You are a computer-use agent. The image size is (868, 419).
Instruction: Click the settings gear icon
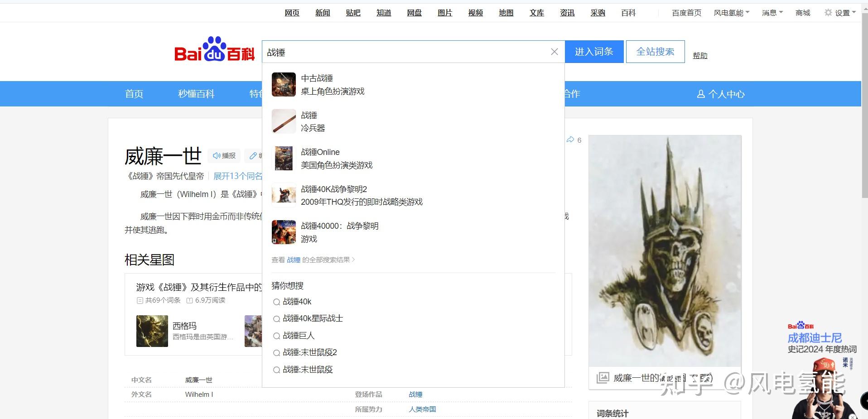[828, 13]
